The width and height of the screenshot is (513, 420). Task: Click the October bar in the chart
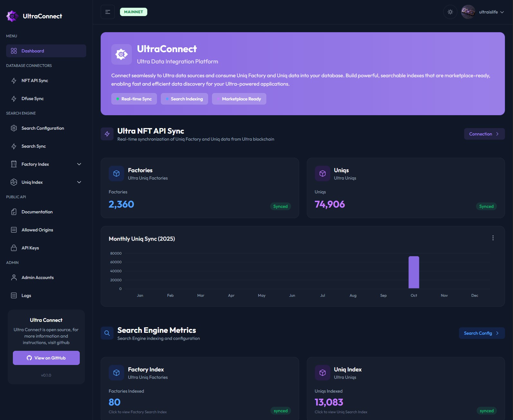pyautogui.click(x=414, y=272)
